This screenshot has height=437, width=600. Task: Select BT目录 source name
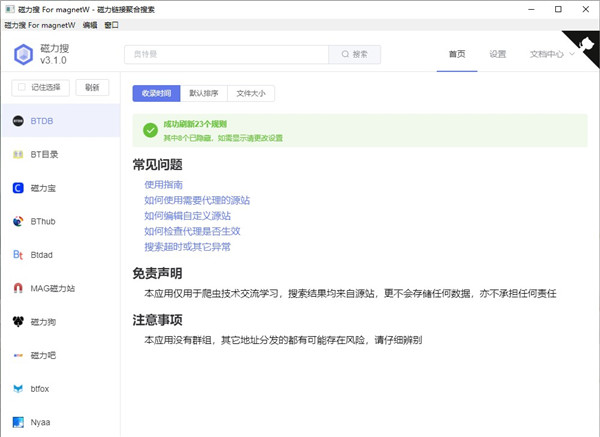click(x=44, y=155)
